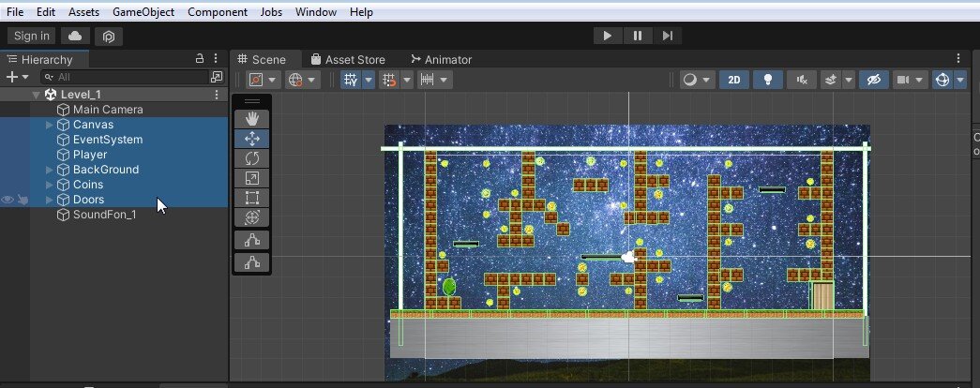
Task: Open the snap increment dropdown arrow
Action: [444, 80]
